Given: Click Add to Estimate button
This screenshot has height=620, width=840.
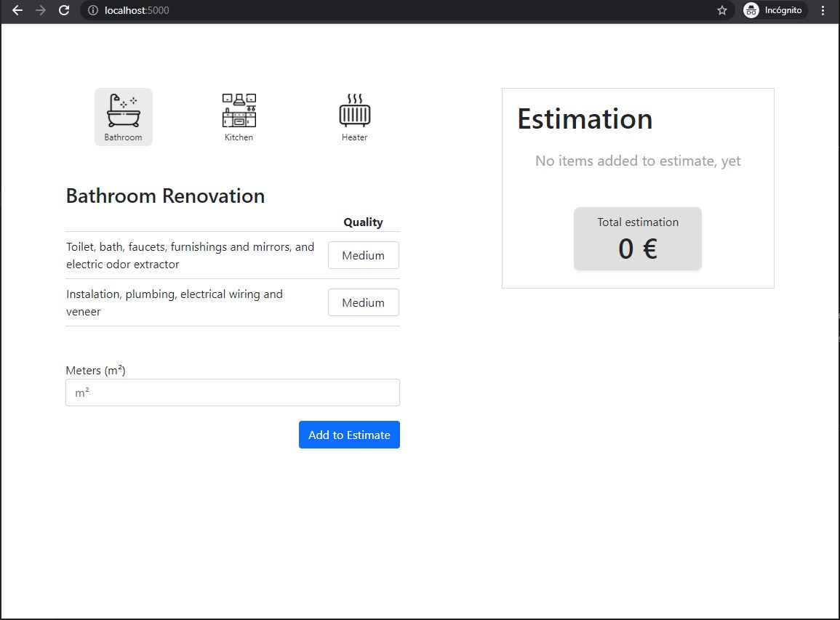Looking at the screenshot, I should point(349,435).
